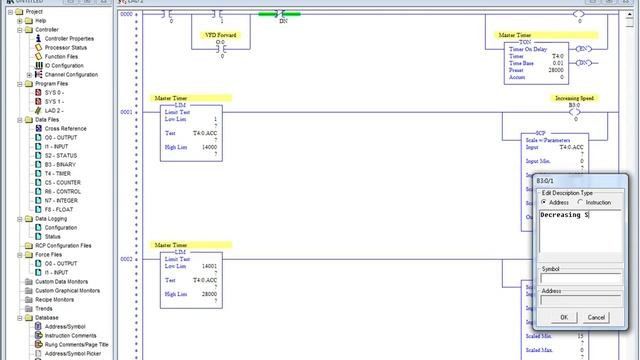Collapse the Data Files folder

[x=20, y=120]
